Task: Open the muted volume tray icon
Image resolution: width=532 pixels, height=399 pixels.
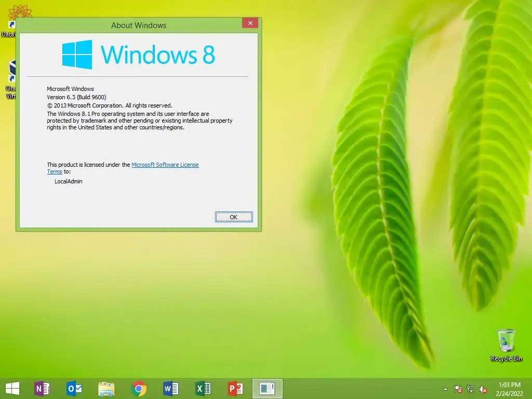Action: [x=483, y=389]
